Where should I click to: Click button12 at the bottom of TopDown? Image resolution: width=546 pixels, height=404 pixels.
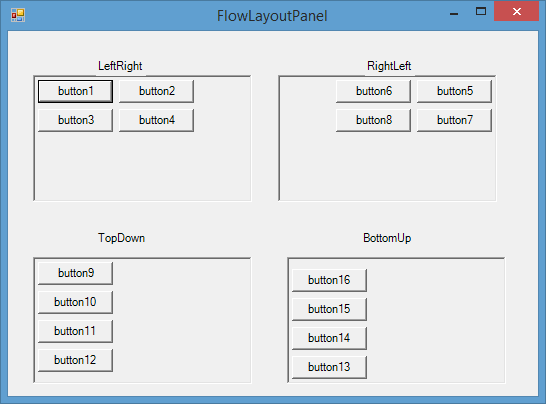point(75,360)
